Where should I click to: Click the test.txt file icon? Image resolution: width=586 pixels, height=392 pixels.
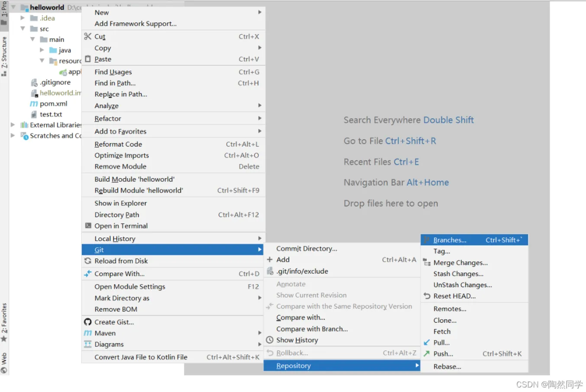click(34, 114)
